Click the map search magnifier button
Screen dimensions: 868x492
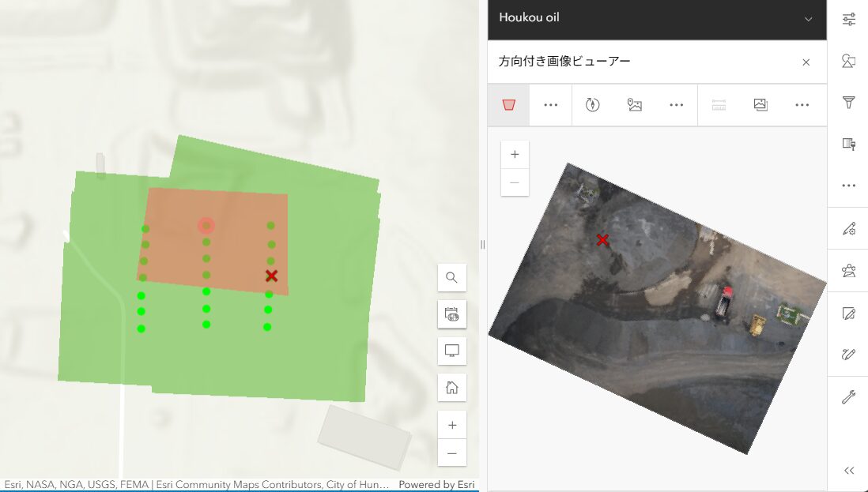[x=452, y=277]
